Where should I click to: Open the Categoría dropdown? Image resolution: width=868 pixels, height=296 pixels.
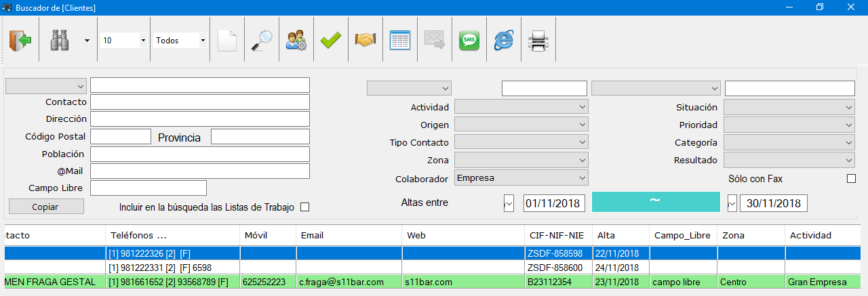[789, 142]
